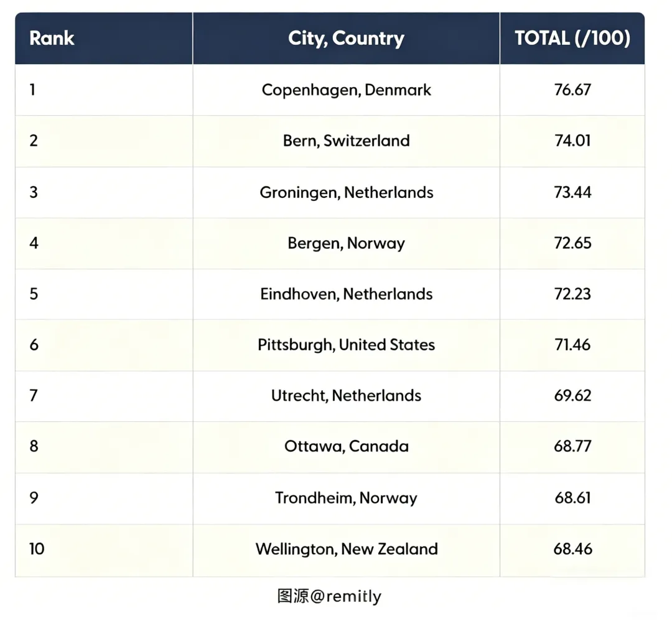Select the Ottawa, Canada cell
The height and width of the screenshot is (621, 672).
click(x=346, y=447)
